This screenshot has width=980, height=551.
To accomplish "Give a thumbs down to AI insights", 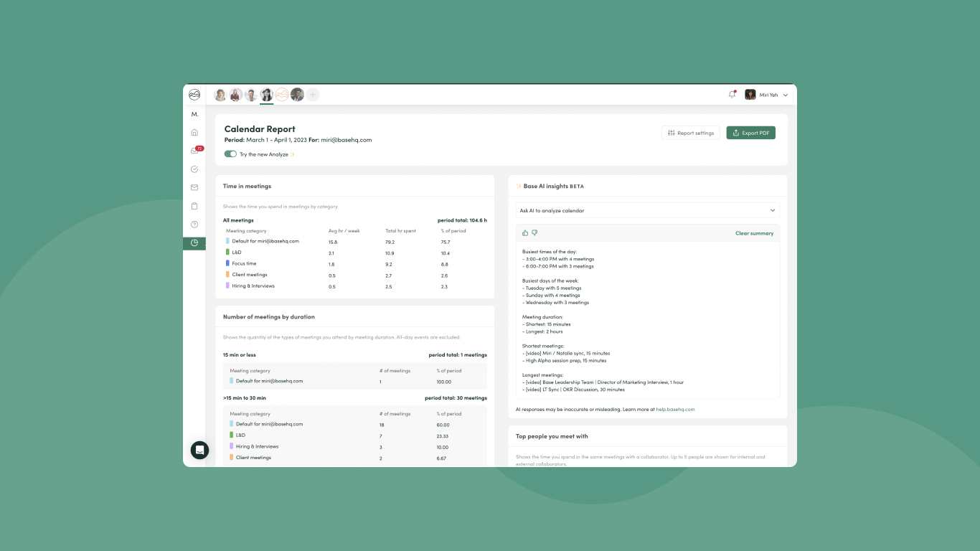I will click(534, 232).
